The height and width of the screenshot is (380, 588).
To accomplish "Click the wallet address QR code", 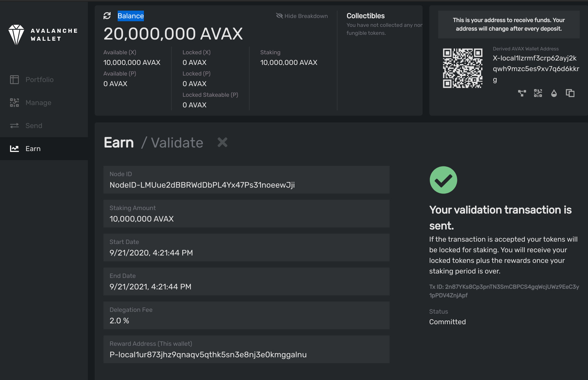I will (x=462, y=68).
